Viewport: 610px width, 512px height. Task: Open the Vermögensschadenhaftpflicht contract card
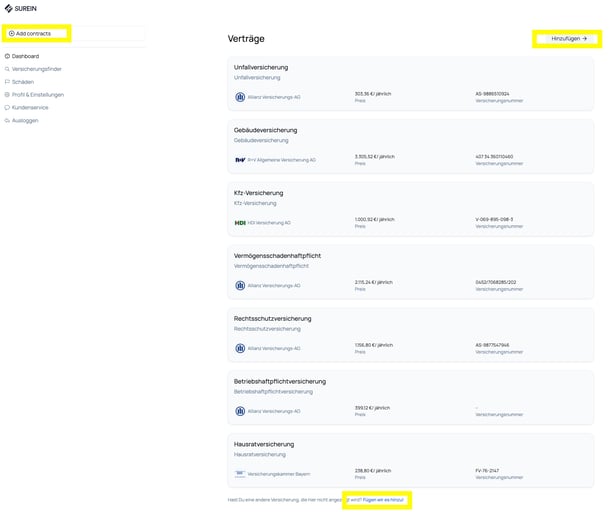coord(410,272)
